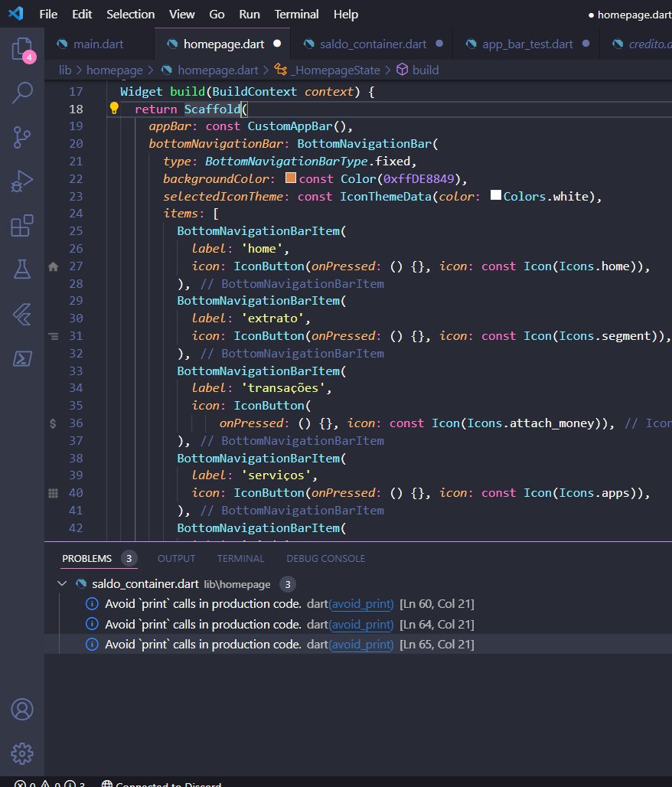This screenshot has height=787, width=672.
Task: Open the Testing flask view
Action: (x=22, y=269)
